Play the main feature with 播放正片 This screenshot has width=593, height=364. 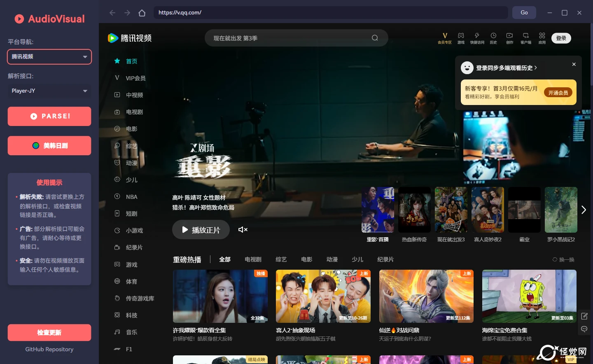coord(201,230)
